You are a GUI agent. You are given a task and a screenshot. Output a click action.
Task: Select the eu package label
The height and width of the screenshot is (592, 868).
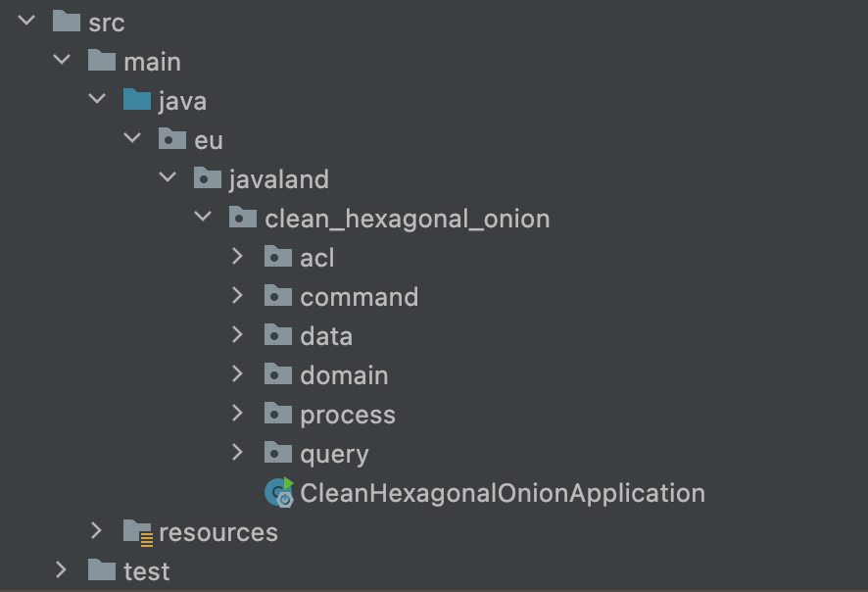[209, 141]
